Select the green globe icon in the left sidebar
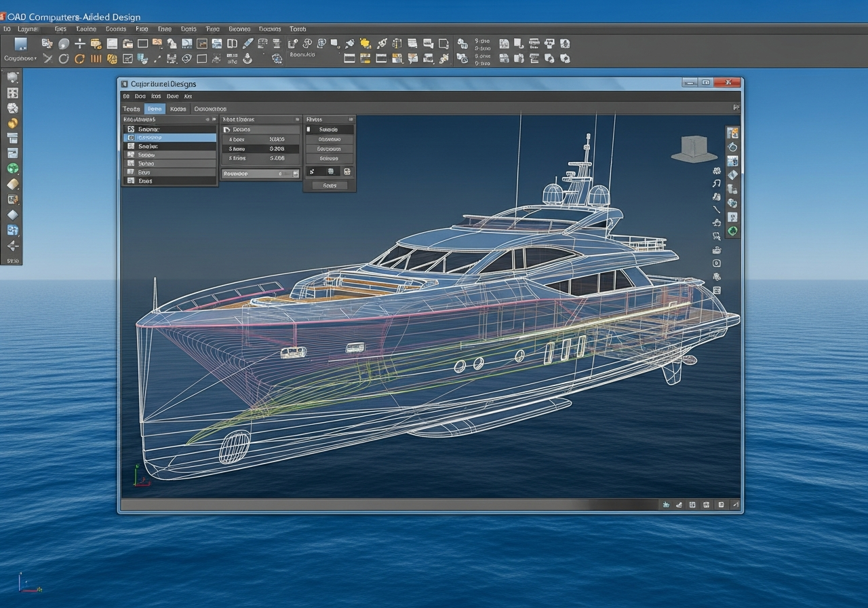 pos(12,169)
